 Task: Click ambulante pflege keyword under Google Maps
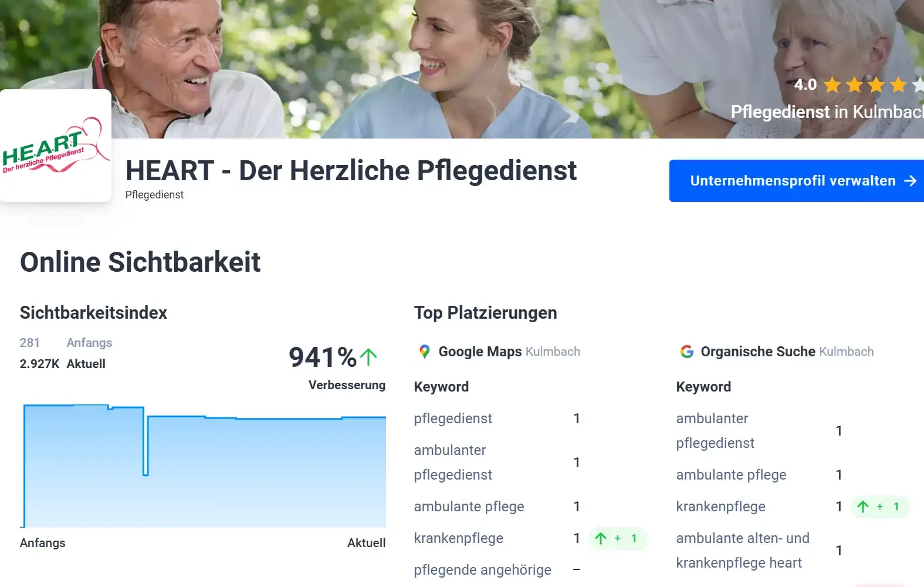469,507
